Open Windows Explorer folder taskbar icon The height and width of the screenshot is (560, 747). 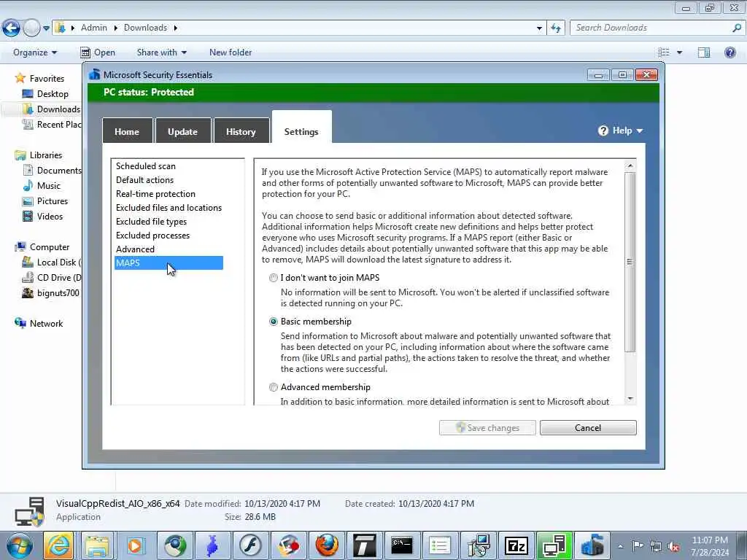pos(97,545)
